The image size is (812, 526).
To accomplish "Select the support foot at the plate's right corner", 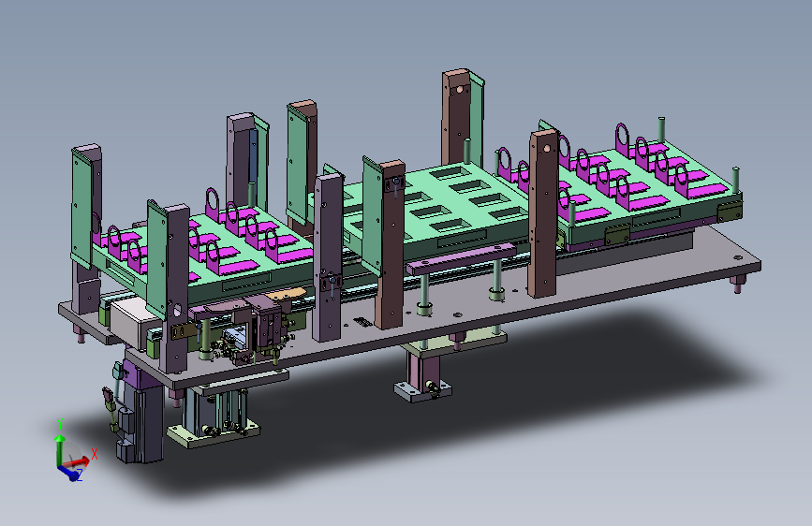I will 737,285.
